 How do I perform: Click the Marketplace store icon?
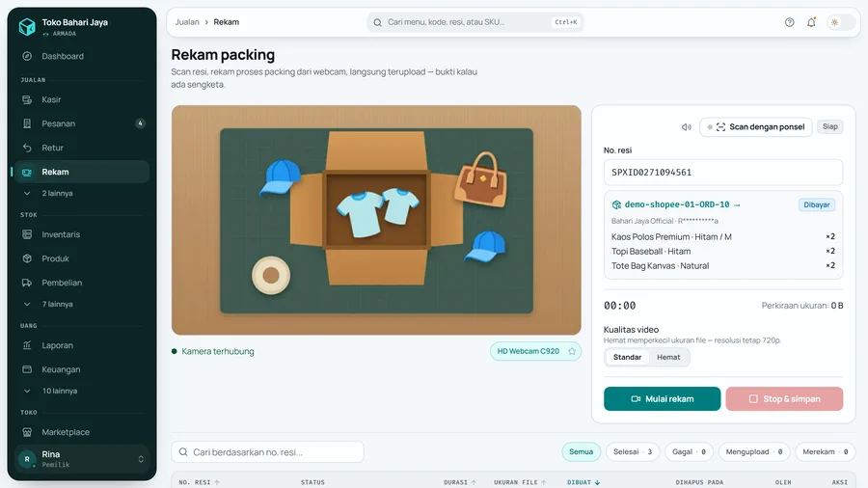point(27,432)
